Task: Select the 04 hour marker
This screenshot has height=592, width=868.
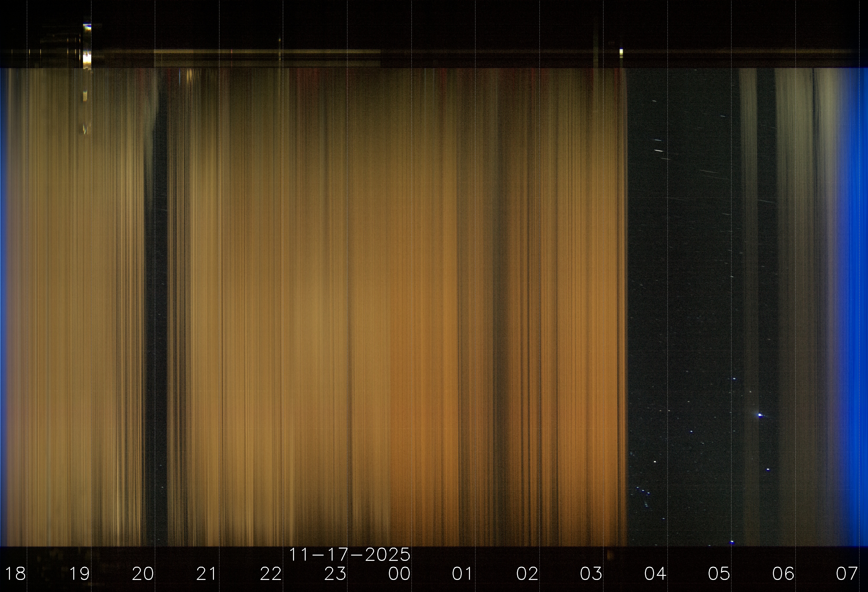Action: [x=655, y=574]
